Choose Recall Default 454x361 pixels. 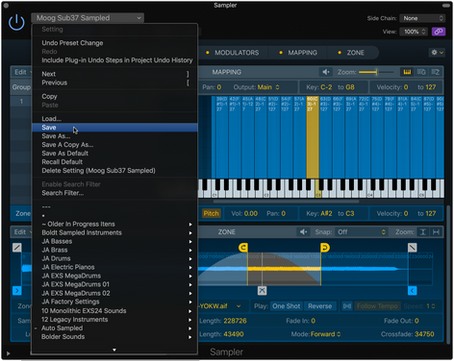point(115,162)
